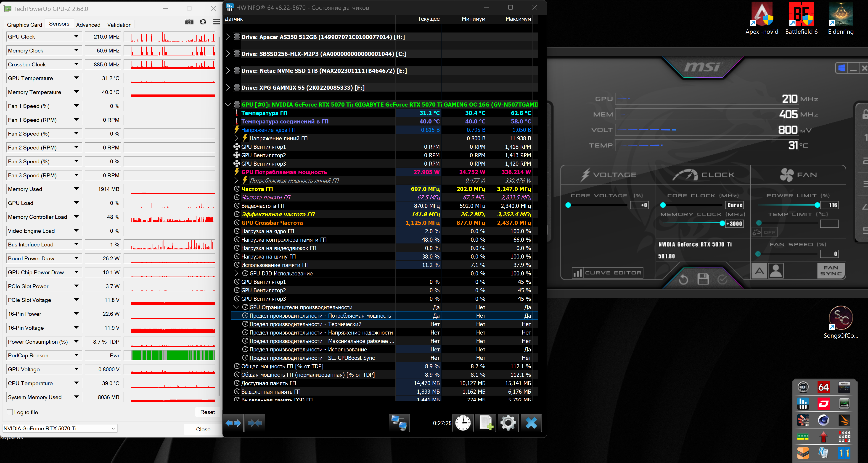Click the GPU-Z Reset button
The width and height of the screenshot is (868, 463).
(x=207, y=412)
